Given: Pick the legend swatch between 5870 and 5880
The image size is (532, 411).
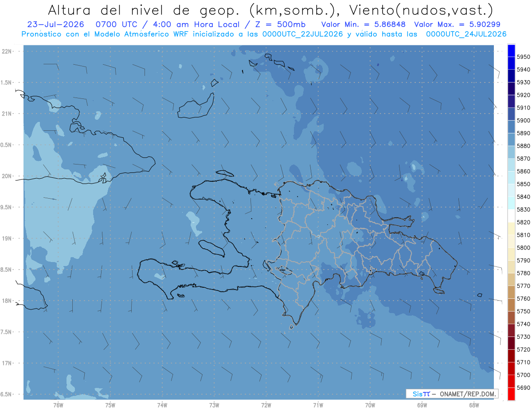Looking at the screenshot, I should 511,152.
